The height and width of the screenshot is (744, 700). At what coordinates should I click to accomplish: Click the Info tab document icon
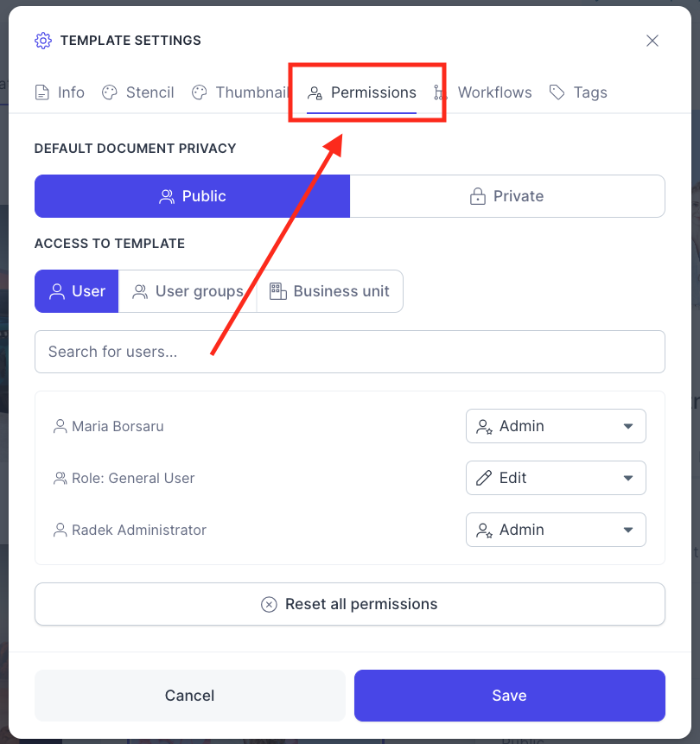pyautogui.click(x=42, y=92)
